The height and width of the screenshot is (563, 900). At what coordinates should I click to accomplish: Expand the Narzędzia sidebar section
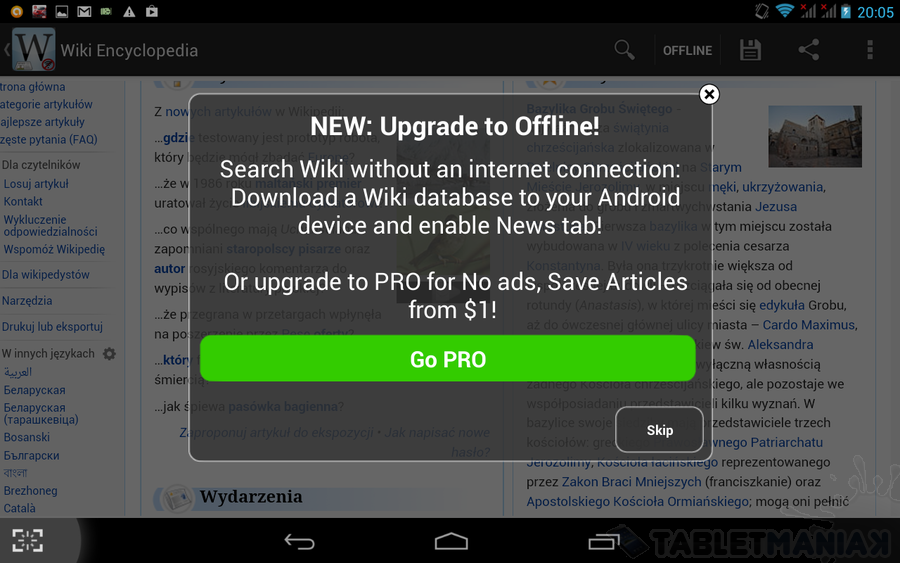27,301
